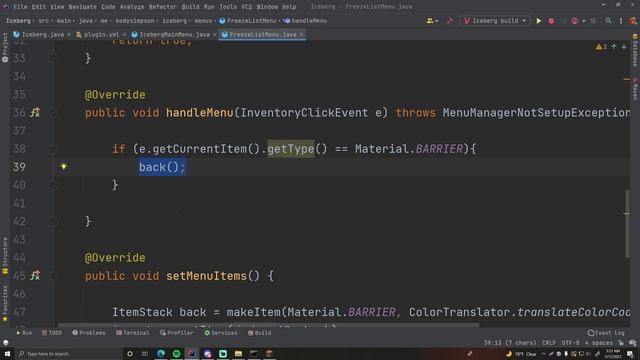Open the Problems tool window
640x360 pixels.
(89, 333)
